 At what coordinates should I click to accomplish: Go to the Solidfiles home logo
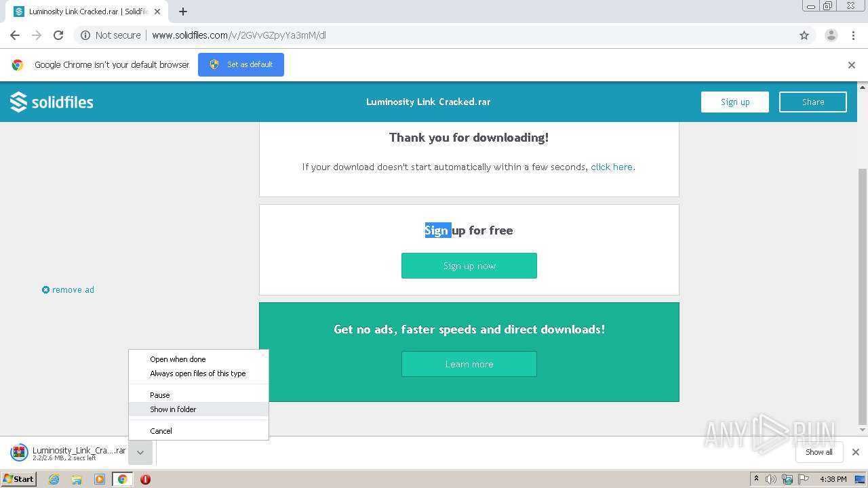tap(52, 102)
